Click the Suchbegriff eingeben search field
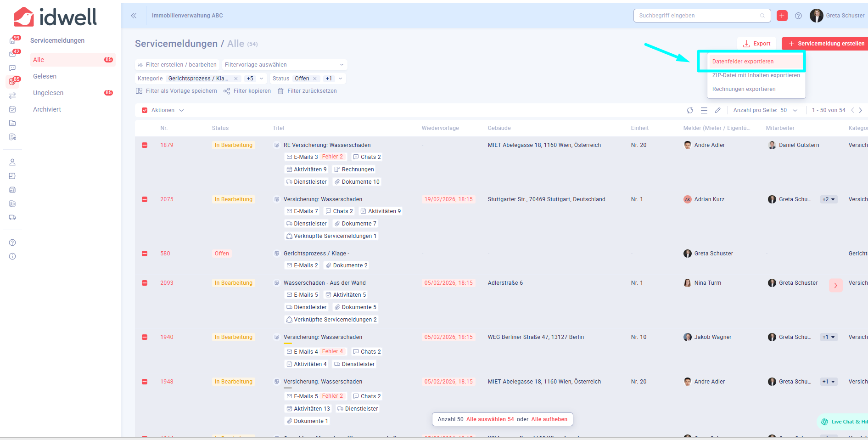This screenshot has height=440, width=868. click(698, 16)
